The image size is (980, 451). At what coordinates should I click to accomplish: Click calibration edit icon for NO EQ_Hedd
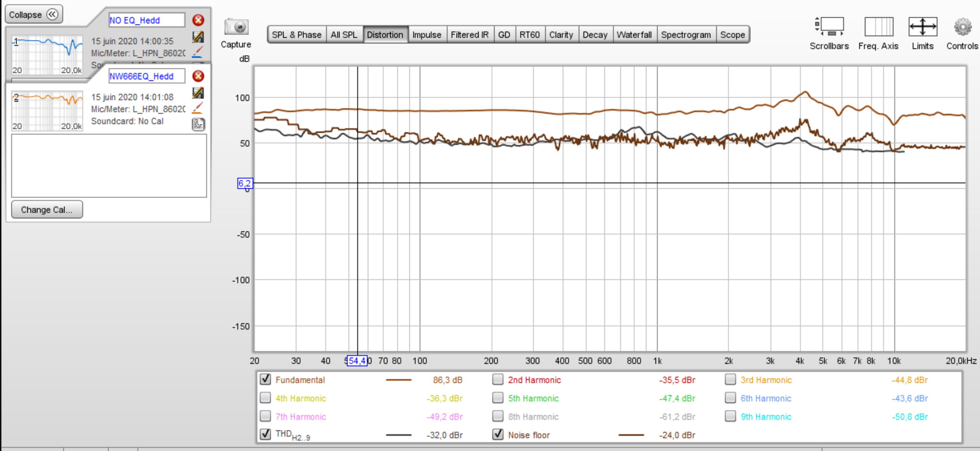198,37
